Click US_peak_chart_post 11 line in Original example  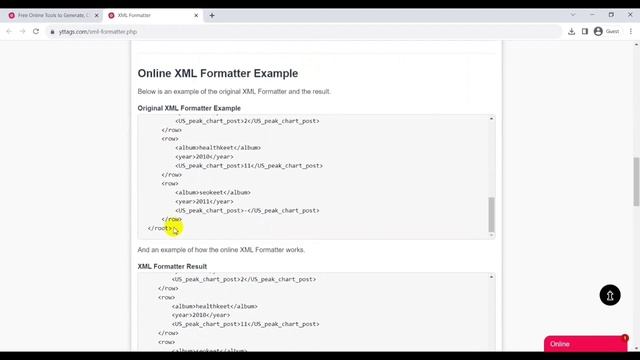coord(249,166)
